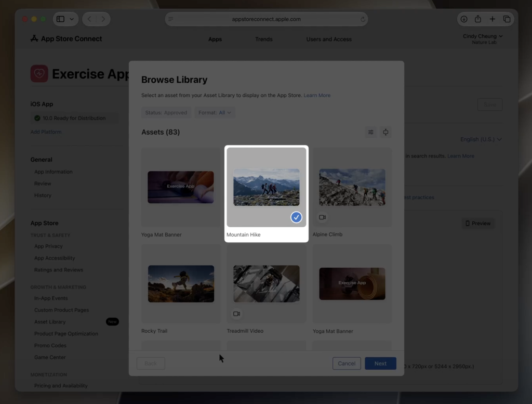Click the Add Platform link
This screenshot has height=404, width=532.
(46, 132)
